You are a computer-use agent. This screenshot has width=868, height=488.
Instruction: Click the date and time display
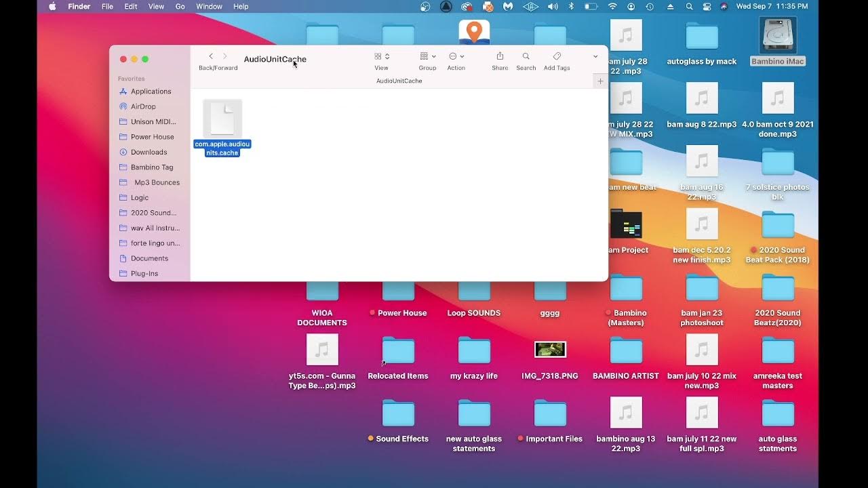(x=772, y=6)
